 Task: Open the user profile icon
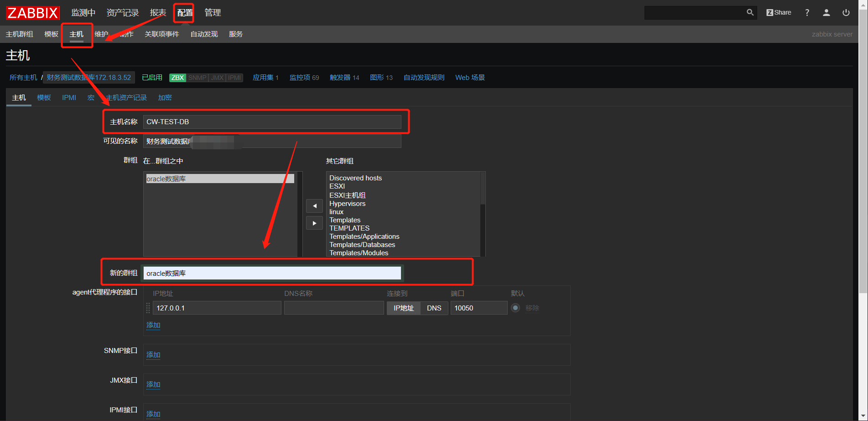pyautogui.click(x=826, y=12)
